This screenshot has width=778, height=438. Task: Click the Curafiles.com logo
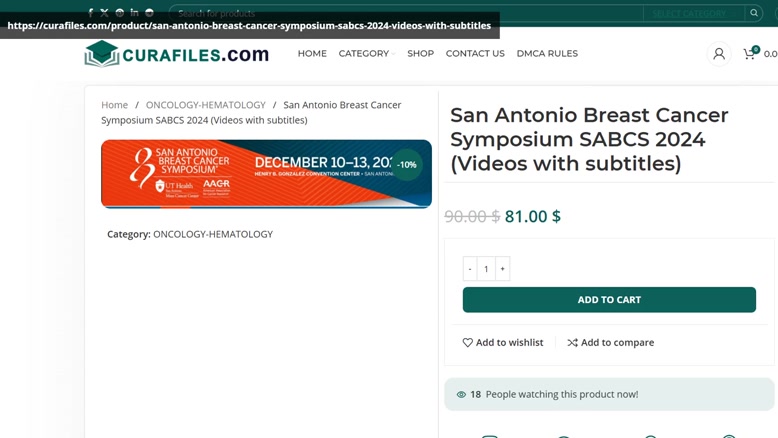pos(177,54)
